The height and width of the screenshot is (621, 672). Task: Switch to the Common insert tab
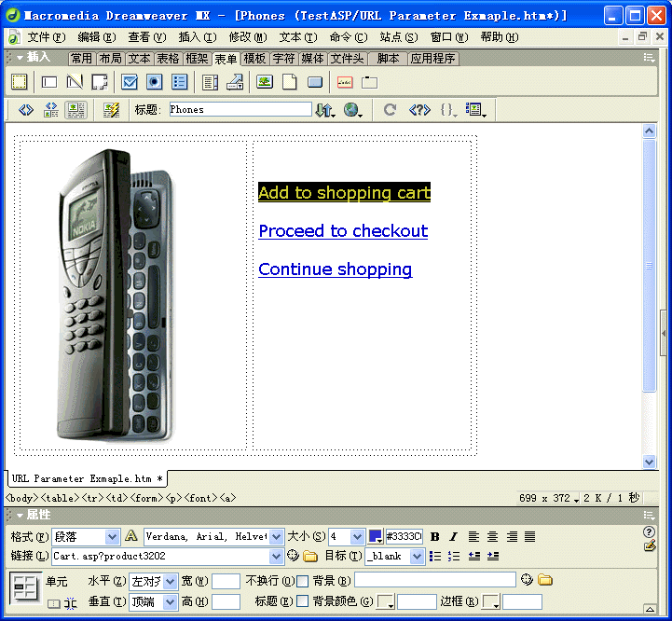(x=81, y=59)
